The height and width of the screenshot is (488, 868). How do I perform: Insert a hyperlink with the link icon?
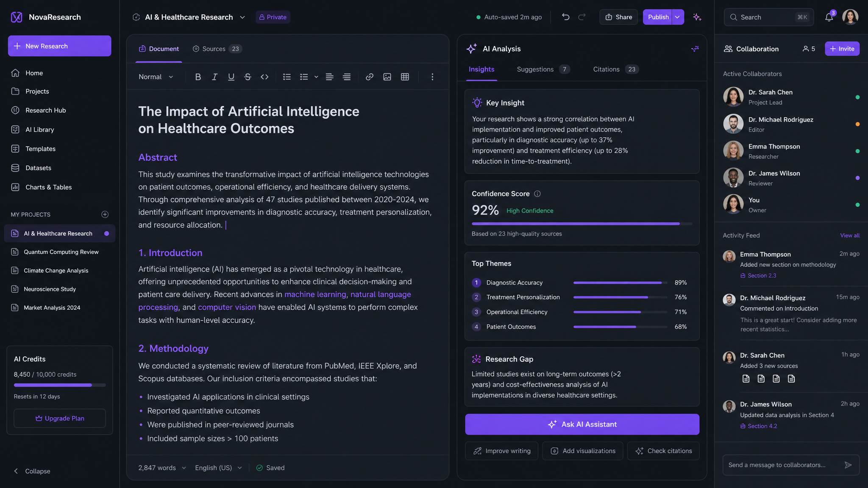click(370, 77)
